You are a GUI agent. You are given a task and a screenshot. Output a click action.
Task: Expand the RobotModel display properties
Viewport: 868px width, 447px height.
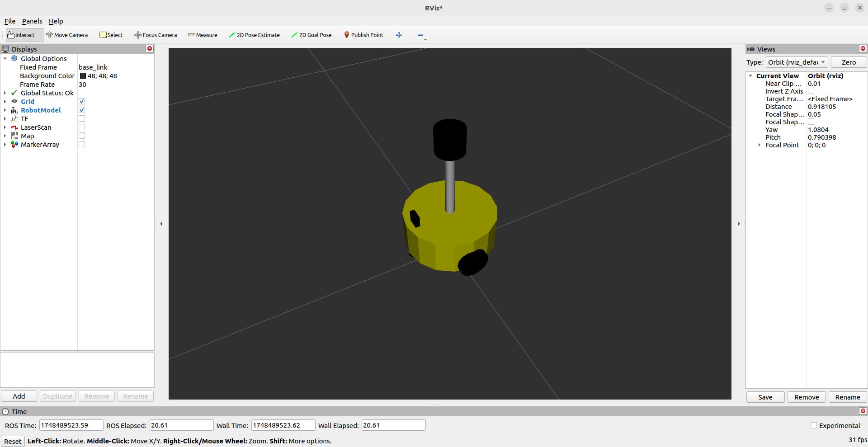point(5,110)
